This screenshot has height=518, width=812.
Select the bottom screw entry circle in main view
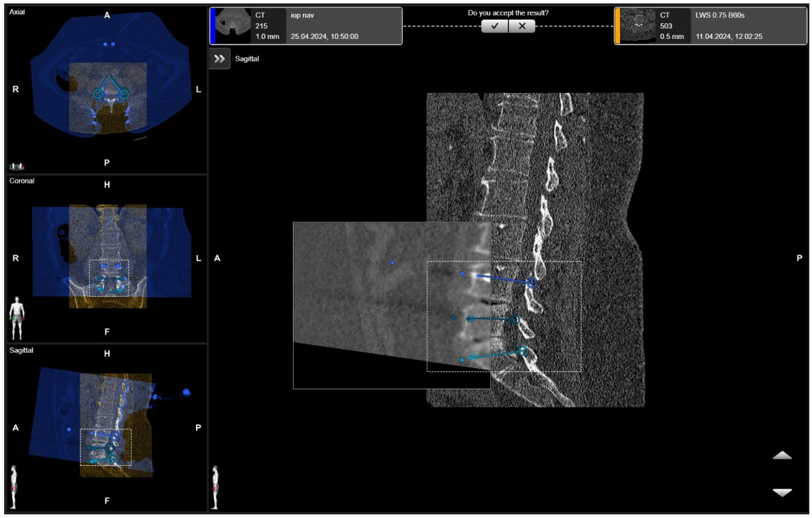tap(523, 351)
